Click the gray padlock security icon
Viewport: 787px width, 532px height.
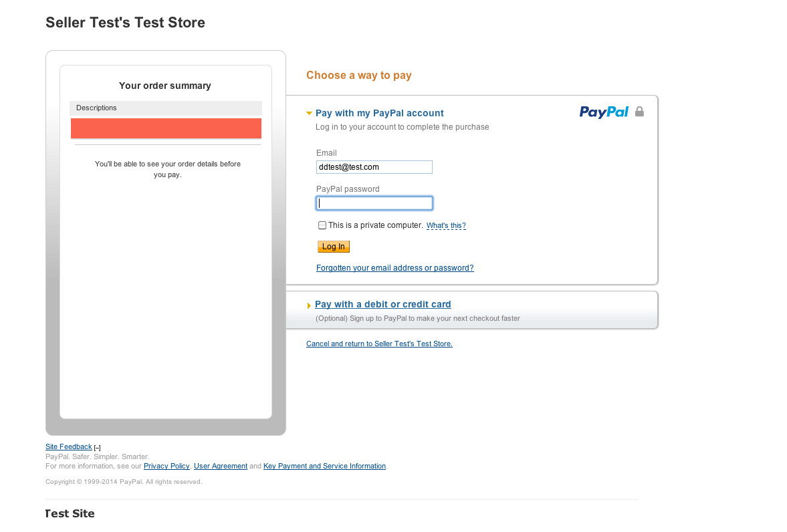coord(639,112)
